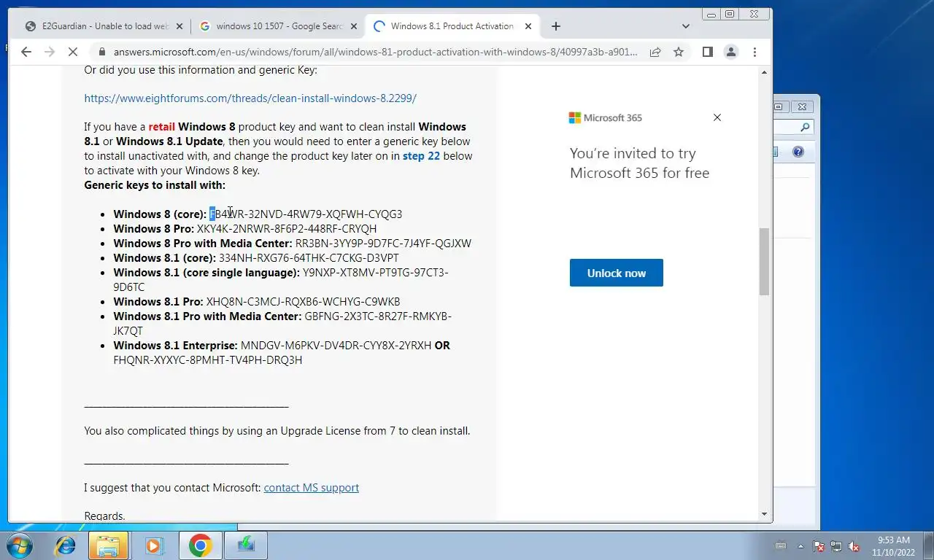Close the Windows 8.1 Product Activation tab
The height and width of the screenshot is (560, 934).
click(x=528, y=26)
